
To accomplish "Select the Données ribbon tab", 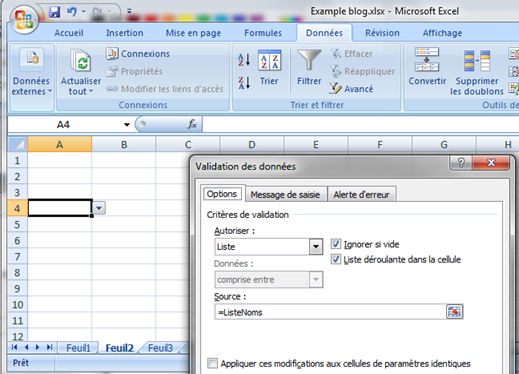I will click(324, 33).
